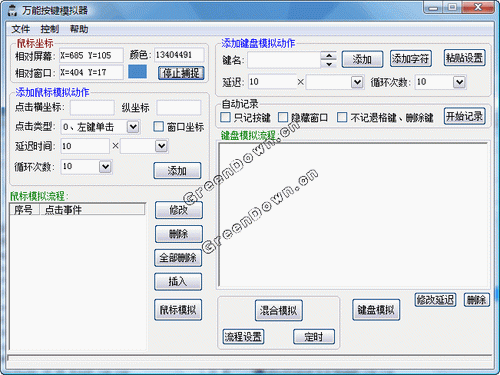Click the 停止捕捉 button
This screenshot has width=500, height=375.
click(x=181, y=73)
